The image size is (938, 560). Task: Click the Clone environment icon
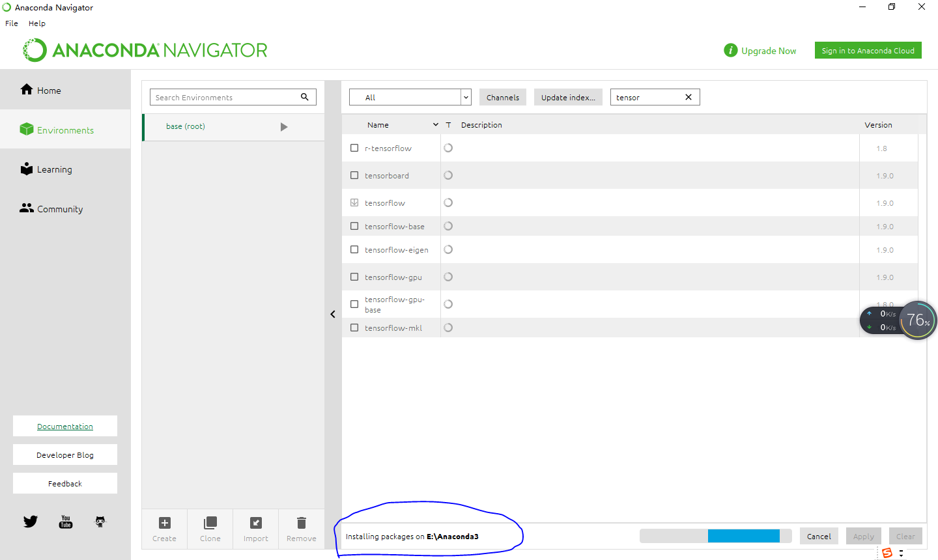point(210,523)
